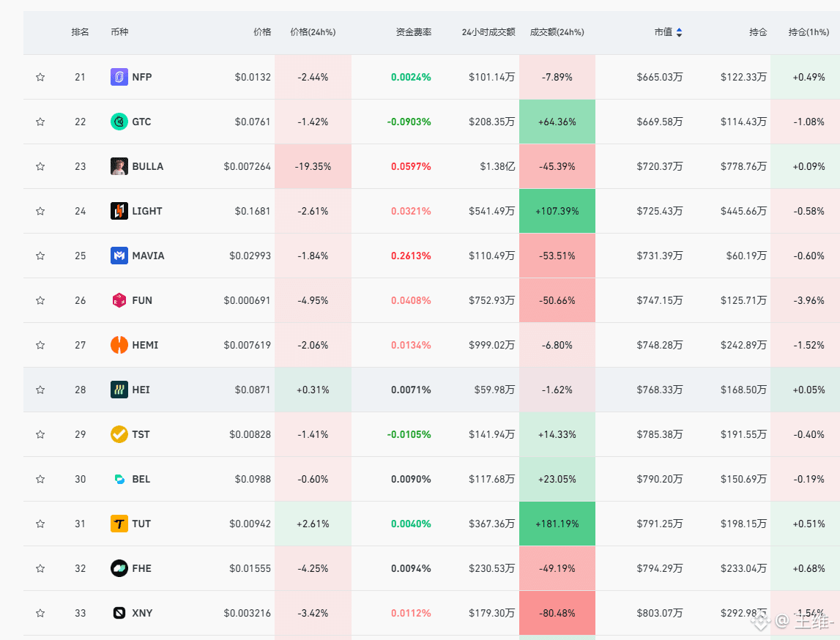Click XNY volume change -80.48% cell
Screen dimensions: 840x640
pos(557,613)
